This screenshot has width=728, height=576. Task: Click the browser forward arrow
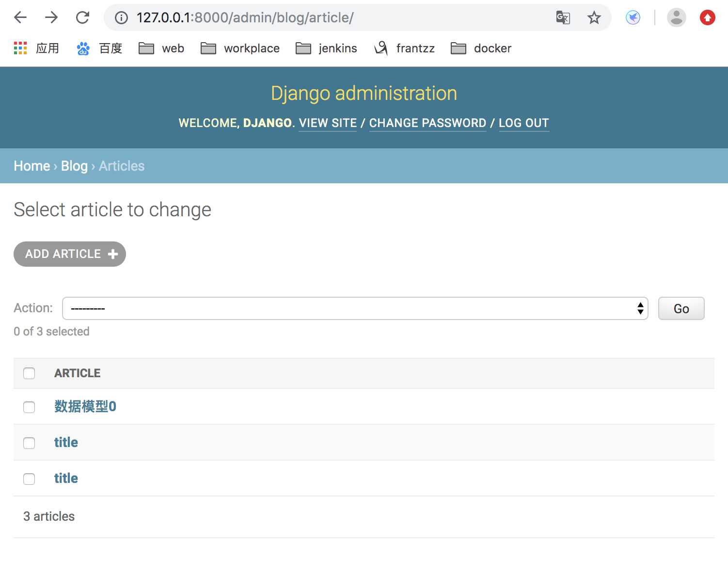[x=51, y=17]
